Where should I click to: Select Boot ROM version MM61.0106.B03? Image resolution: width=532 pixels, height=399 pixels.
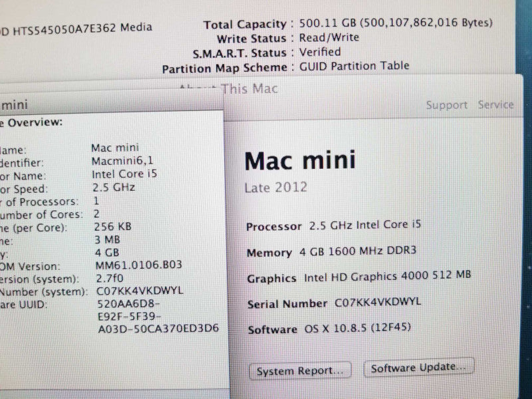tap(139, 265)
